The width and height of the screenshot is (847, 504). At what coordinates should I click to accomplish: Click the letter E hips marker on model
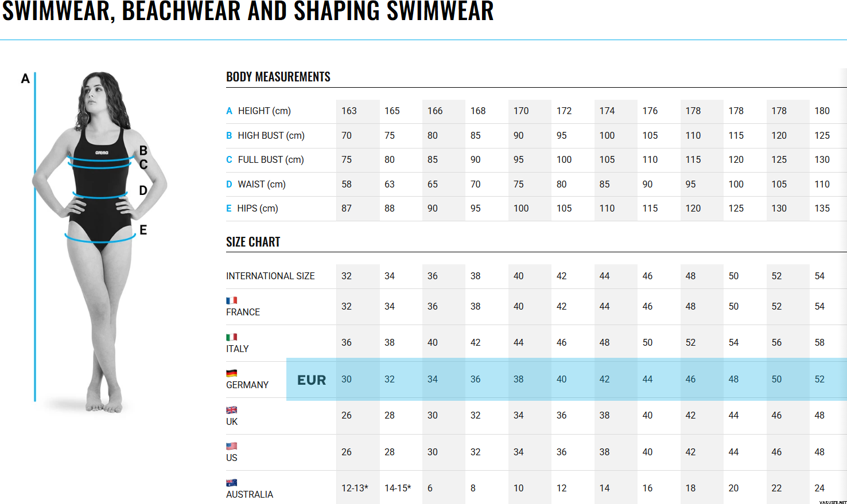click(x=143, y=230)
